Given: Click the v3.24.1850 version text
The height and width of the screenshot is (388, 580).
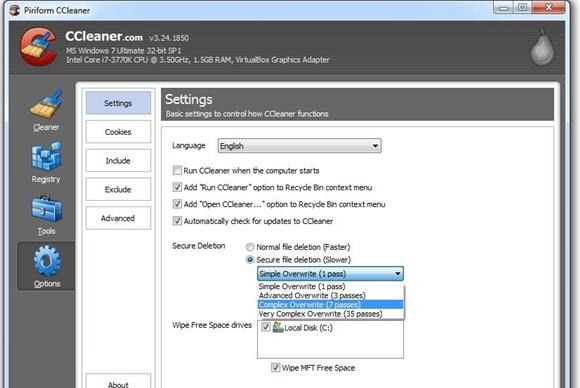Looking at the screenshot, I should coord(169,38).
